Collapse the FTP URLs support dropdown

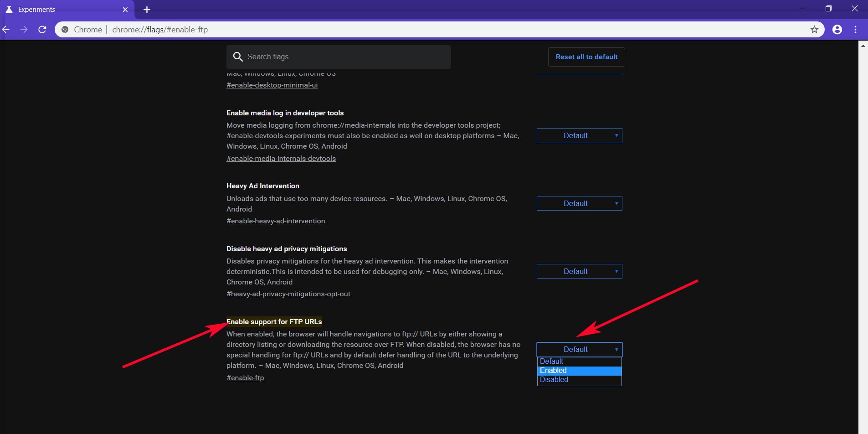(x=579, y=349)
